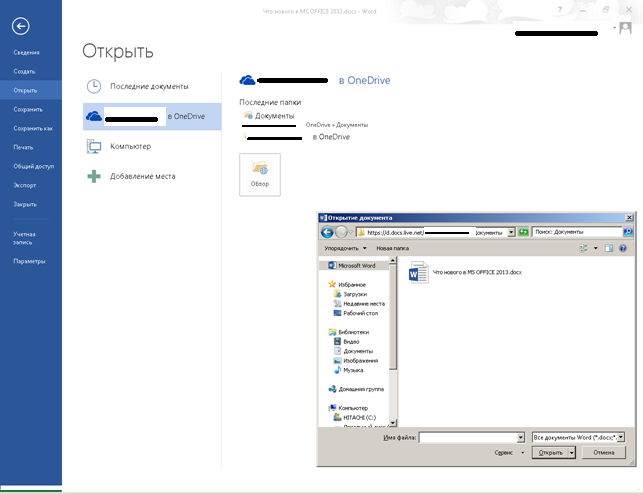Click the user account avatar icon
The width and height of the screenshot is (643, 494).
[625, 28]
